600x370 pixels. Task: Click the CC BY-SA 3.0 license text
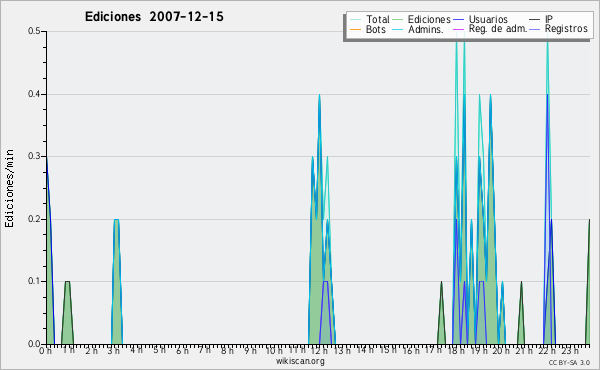(569, 362)
